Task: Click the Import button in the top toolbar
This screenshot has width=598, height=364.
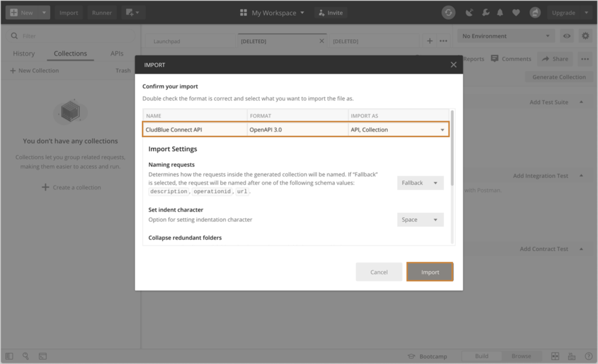Action: point(69,13)
